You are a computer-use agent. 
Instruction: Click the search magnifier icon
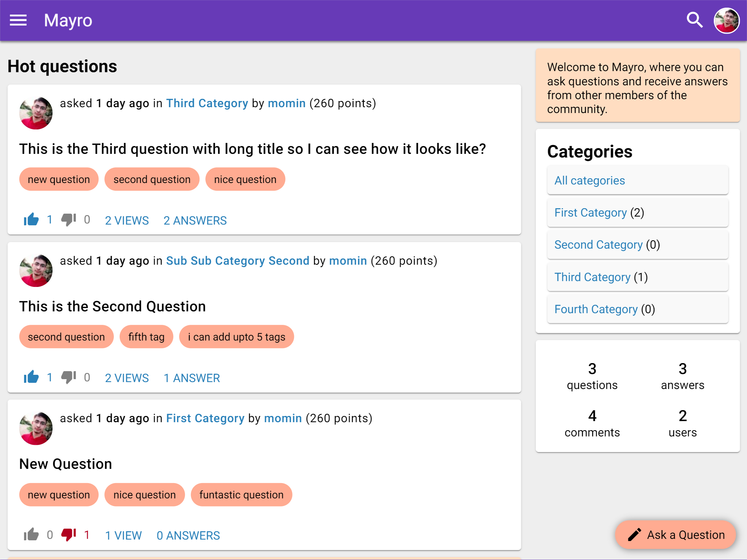pos(694,20)
